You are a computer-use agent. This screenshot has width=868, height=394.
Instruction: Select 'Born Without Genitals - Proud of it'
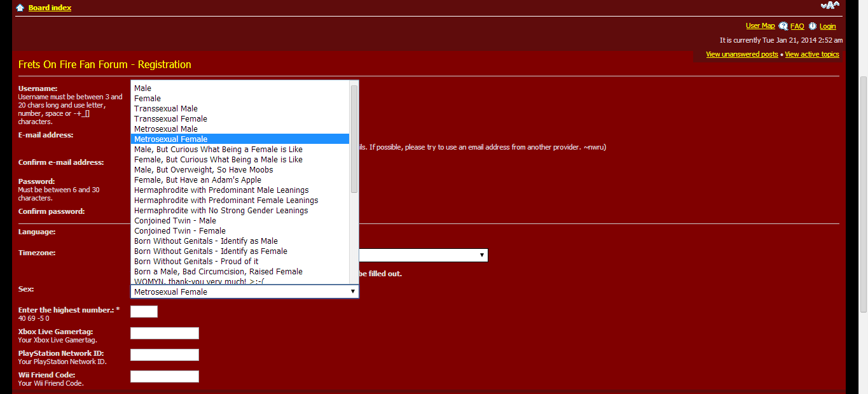point(240,262)
